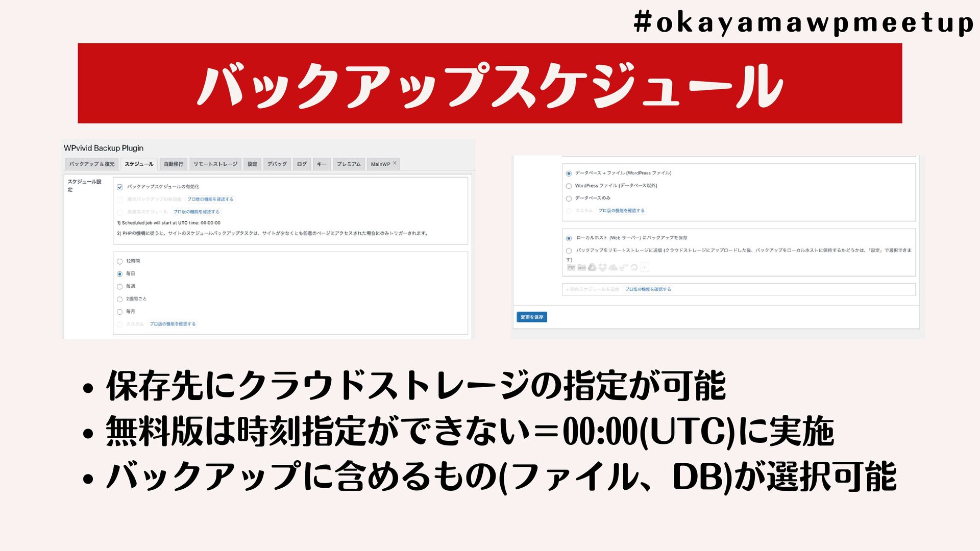Select the 12時間 schedule option
This screenshot has height=551, width=980.
[120, 261]
